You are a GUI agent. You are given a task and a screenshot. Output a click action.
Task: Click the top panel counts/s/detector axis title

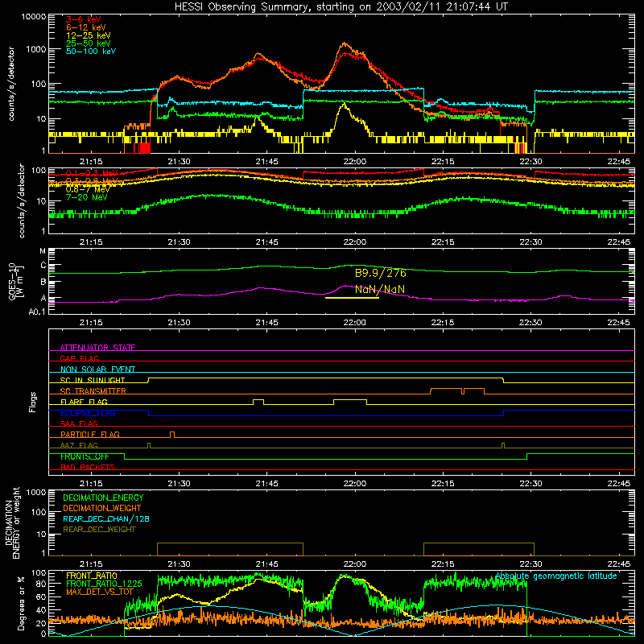point(11,84)
